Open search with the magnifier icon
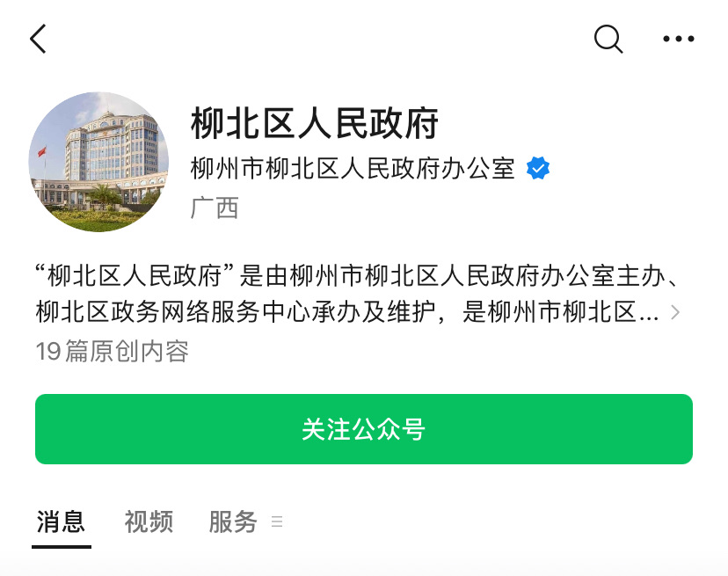Screen dimensions: 728x576 point(608,39)
